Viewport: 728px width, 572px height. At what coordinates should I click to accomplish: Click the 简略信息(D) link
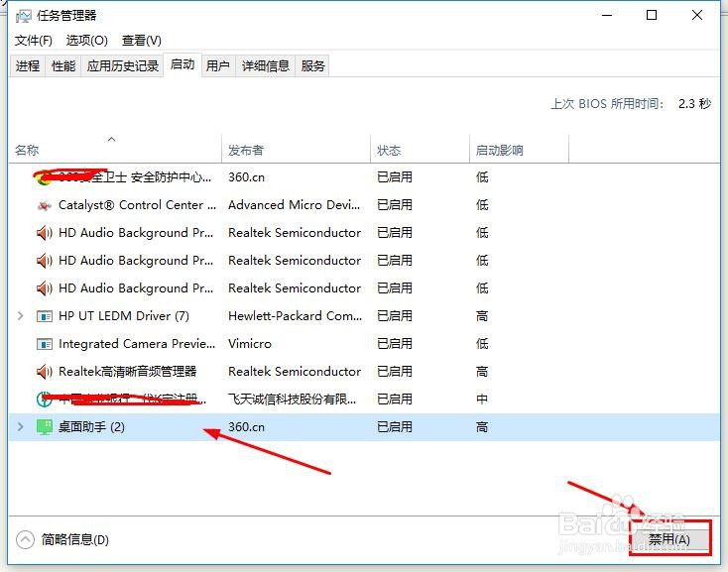point(74,539)
